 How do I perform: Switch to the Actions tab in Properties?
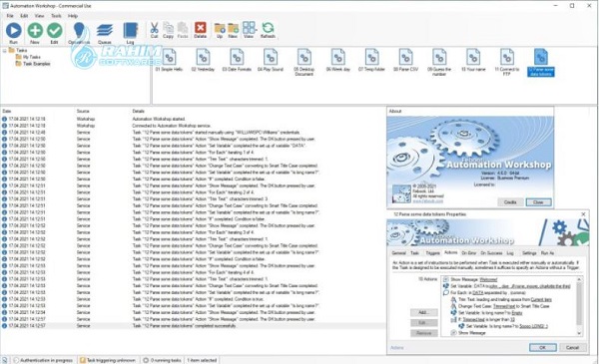click(451, 252)
